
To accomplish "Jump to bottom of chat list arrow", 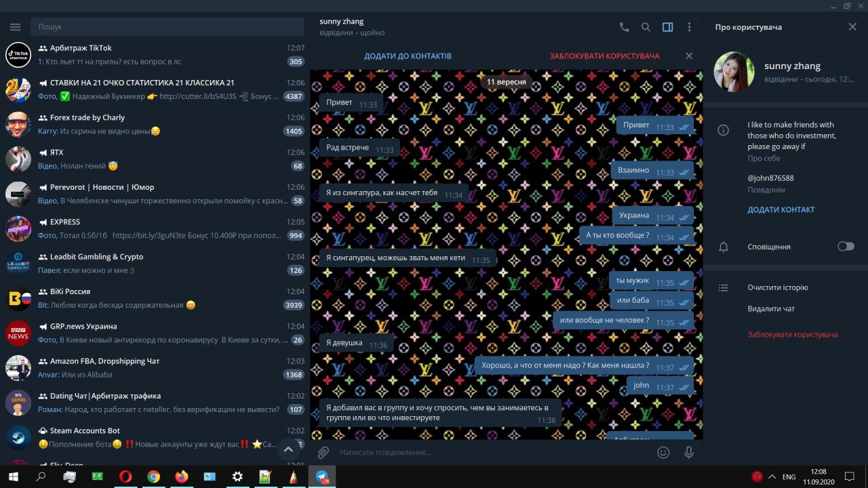I will [x=288, y=449].
